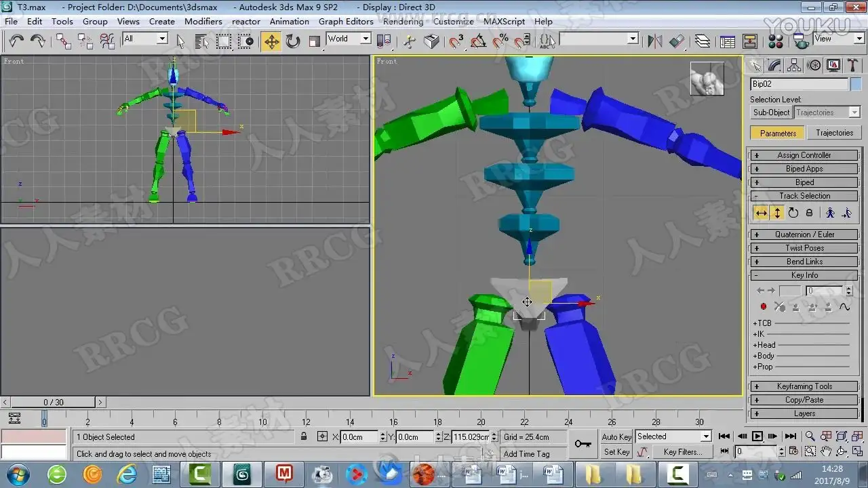Viewport: 868px width, 488px height.
Task: Click the Set Keys large key icon
Action: [583, 444]
